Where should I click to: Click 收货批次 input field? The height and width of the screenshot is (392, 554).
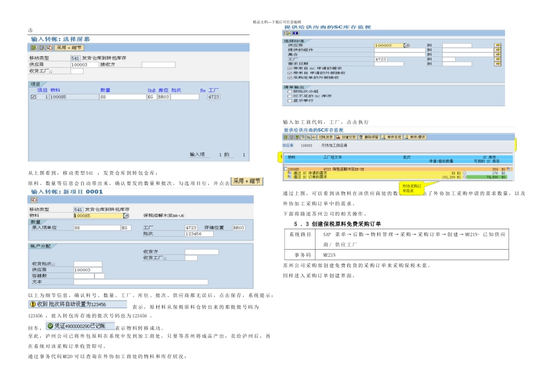[x=88, y=264]
